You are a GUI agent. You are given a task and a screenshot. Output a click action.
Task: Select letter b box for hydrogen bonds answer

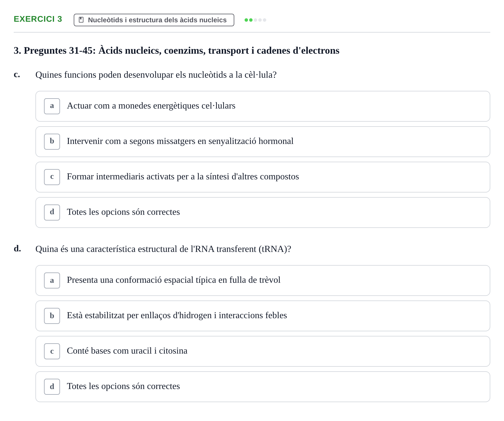point(52,316)
